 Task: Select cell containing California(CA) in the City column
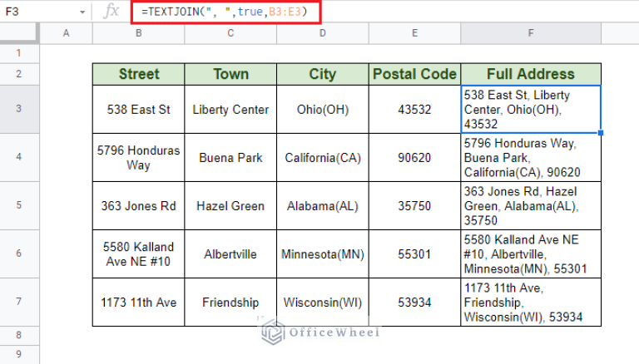[323, 157]
